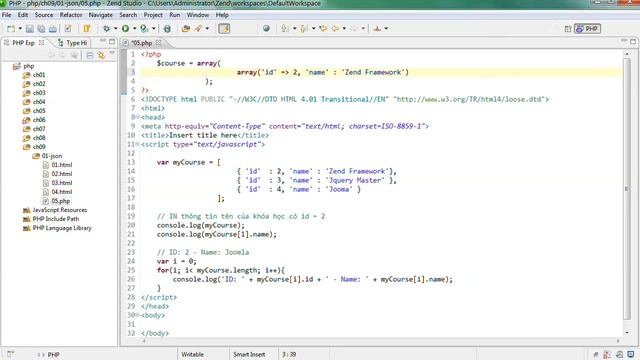Image resolution: width=640 pixels, height=360 pixels.
Task: Click the Last Edit Location icon
Action: pos(323,29)
